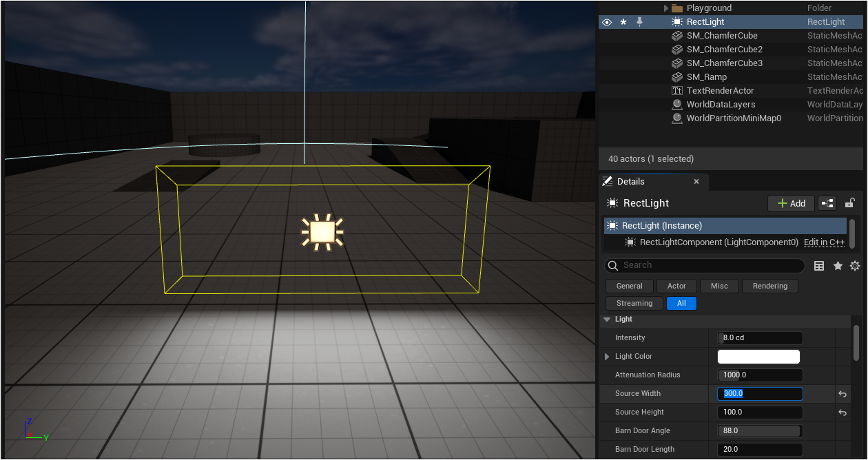Select the SM_ChamferCube2 actor name

(x=725, y=50)
